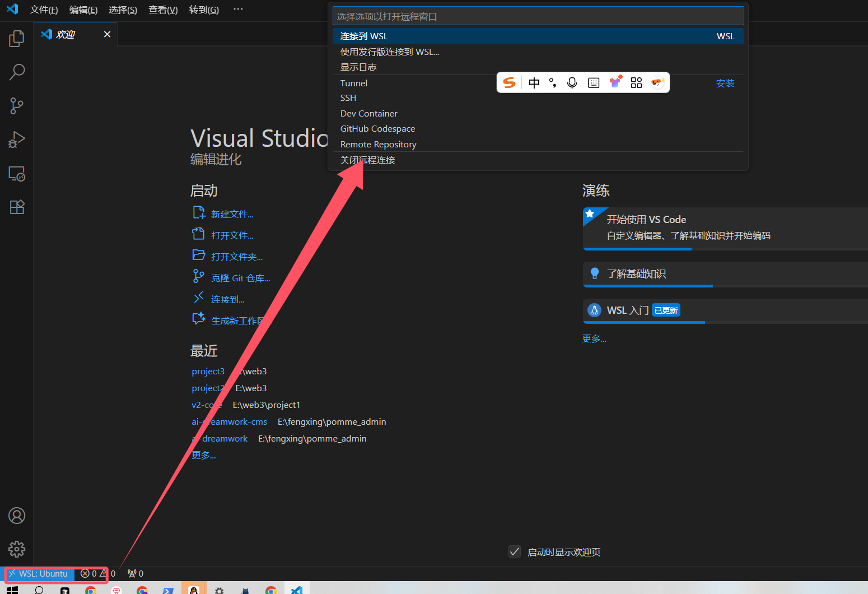Open the Manage gear icon
868x594 pixels.
click(17, 549)
